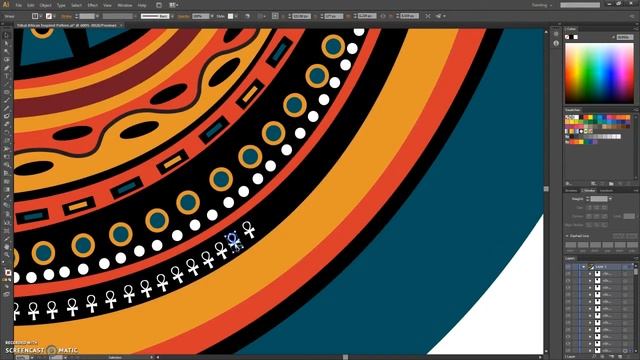Viewport: 640px width, 360px height.
Task: Click target circle of Layer 1 row
Action: pyautogui.click(x=626, y=267)
